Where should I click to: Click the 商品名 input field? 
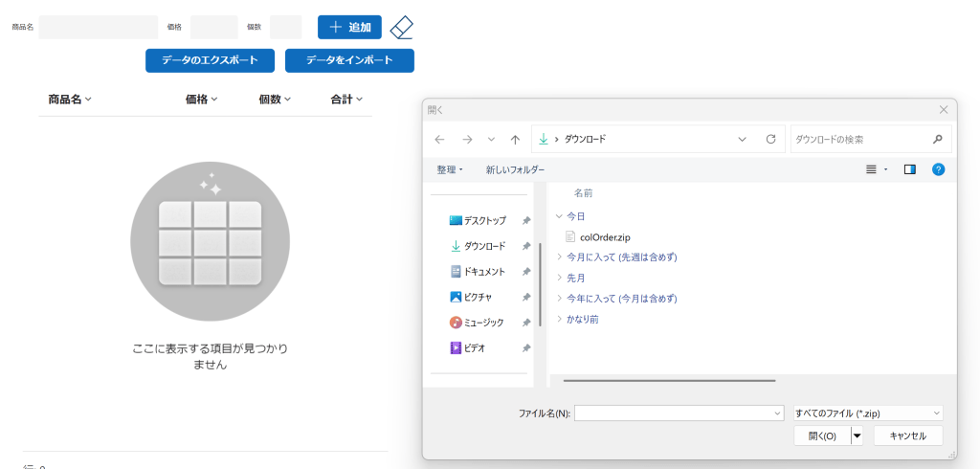[99, 27]
